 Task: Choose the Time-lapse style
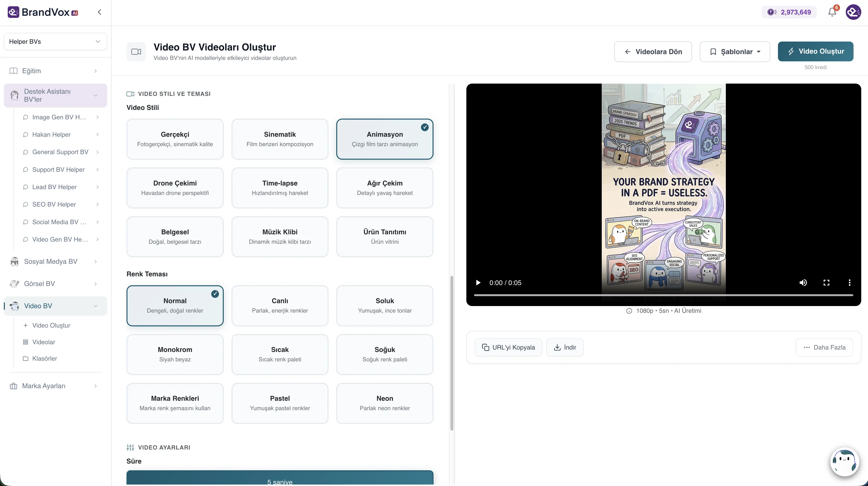tap(280, 188)
